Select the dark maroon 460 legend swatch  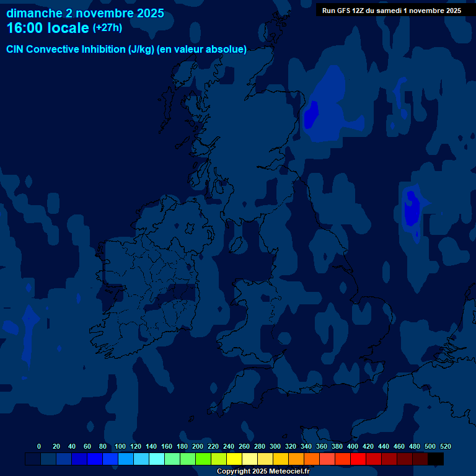[x=405, y=459]
